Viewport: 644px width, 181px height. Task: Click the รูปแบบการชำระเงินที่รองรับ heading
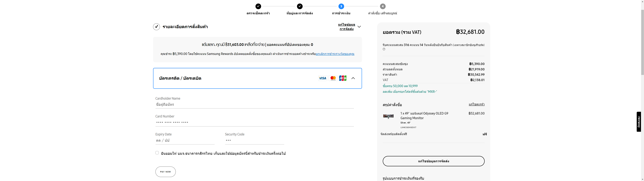click(403, 178)
